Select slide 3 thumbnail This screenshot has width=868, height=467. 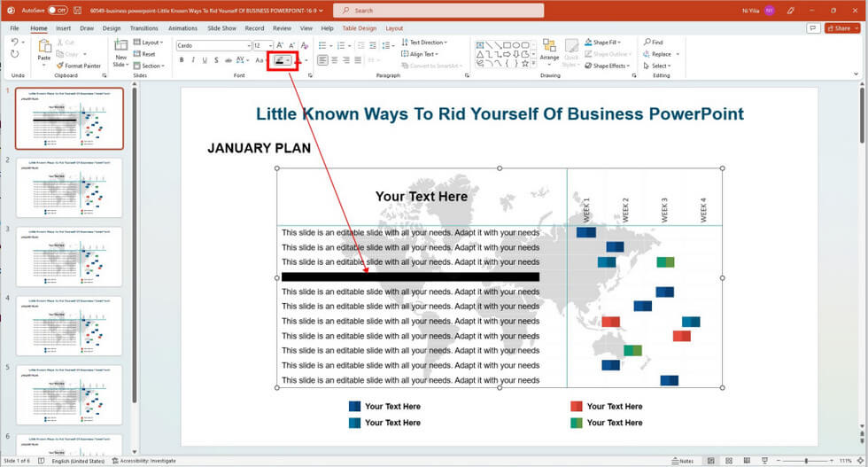(x=69, y=256)
